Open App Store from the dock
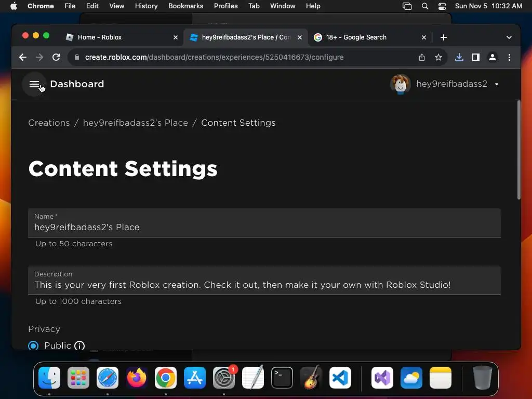The height and width of the screenshot is (399, 532). pyautogui.click(x=195, y=378)
